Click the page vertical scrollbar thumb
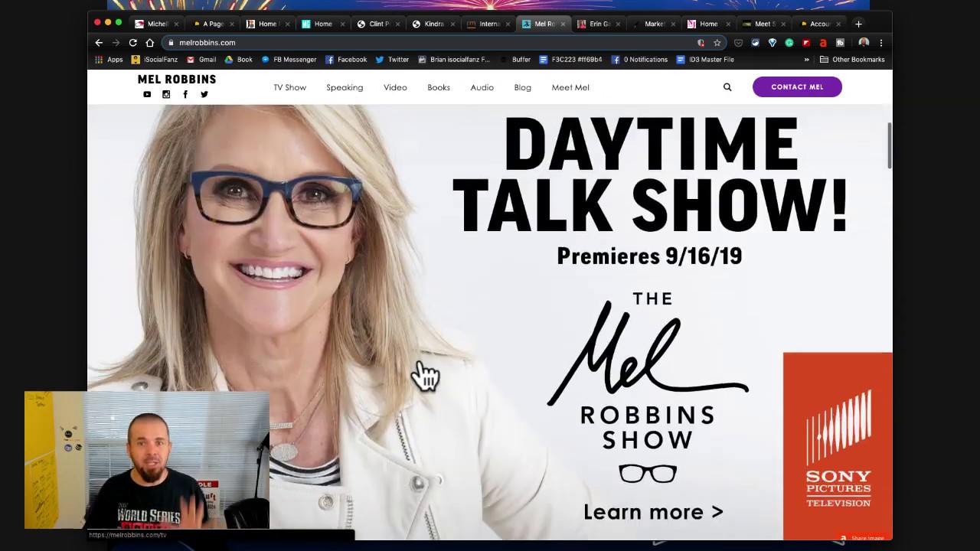This screenshot has width=980, height=551. coord(890,145)
